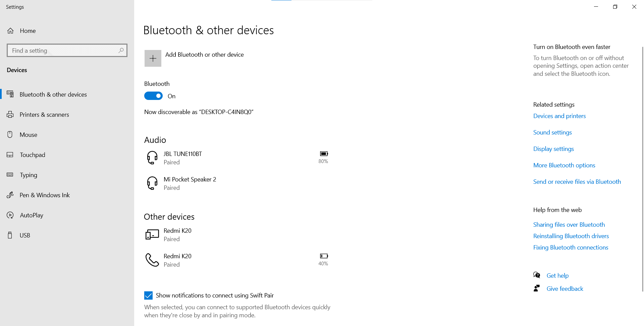This screenshot has width=644, height=326.
Task: Open Send or receive files via Bluetooth
Action: coord(577,182)
